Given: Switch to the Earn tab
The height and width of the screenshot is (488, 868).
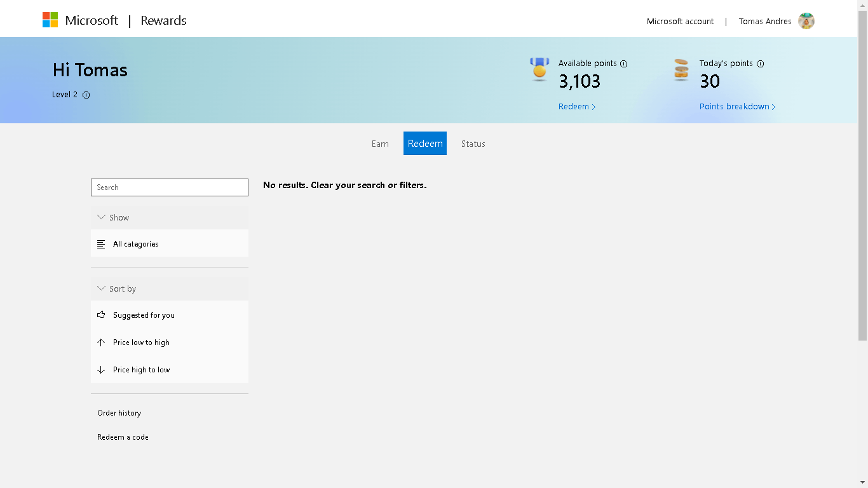Looking at the screenshot, I should click(380, 144).
